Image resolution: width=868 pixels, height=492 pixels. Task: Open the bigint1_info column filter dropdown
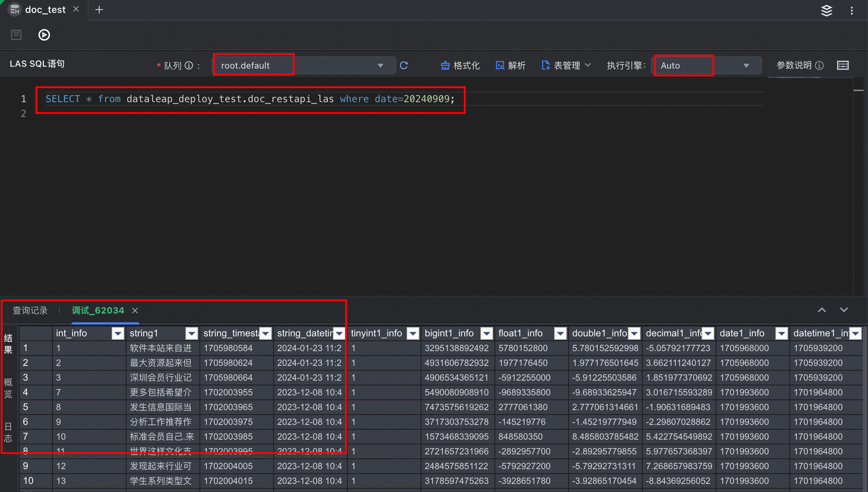(x=487, y=333)
